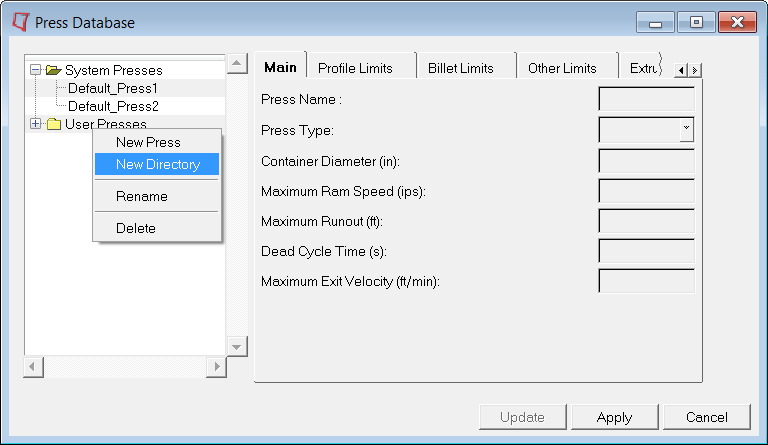768x445 pixels.
Task: Choose New Directory from context menu
Action: pos(157,164)
